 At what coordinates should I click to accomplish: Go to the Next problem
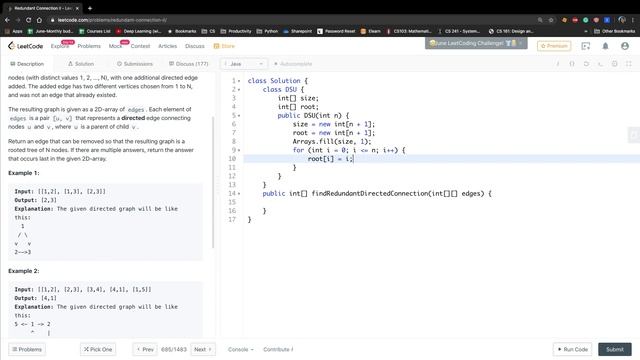pos(203,349)
